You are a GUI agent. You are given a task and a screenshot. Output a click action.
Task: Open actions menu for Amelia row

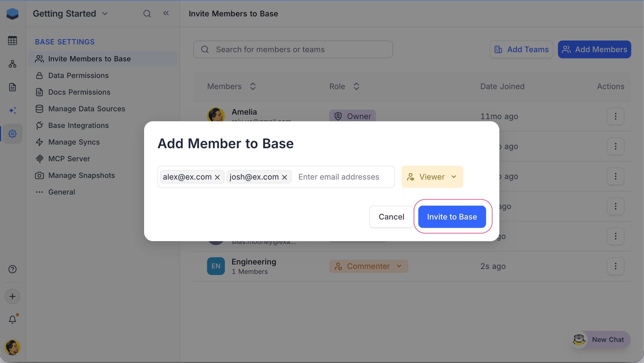point(615,116)
